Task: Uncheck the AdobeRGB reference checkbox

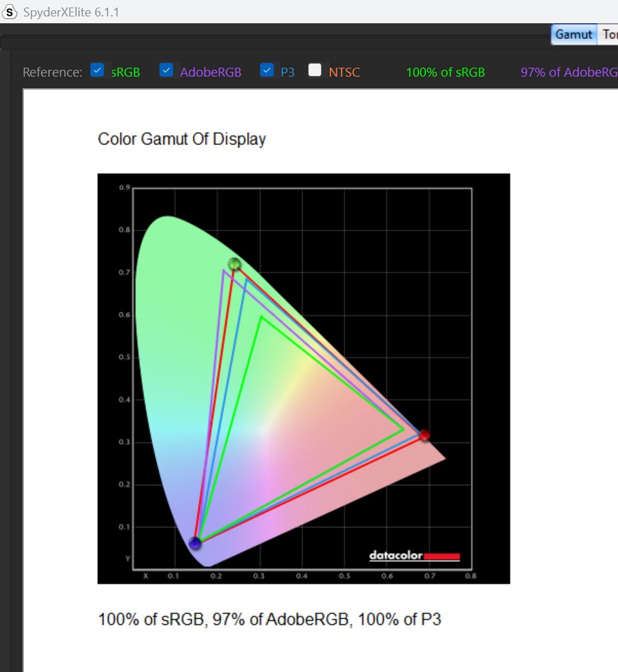Action: (x=166, y=70)
